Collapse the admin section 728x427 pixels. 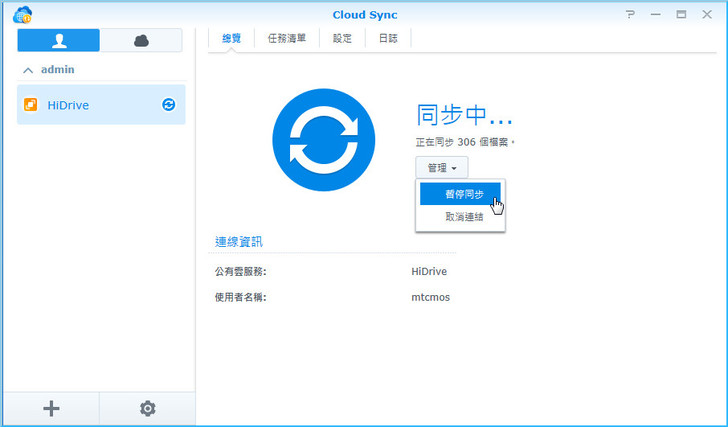[x=28, y=70]
